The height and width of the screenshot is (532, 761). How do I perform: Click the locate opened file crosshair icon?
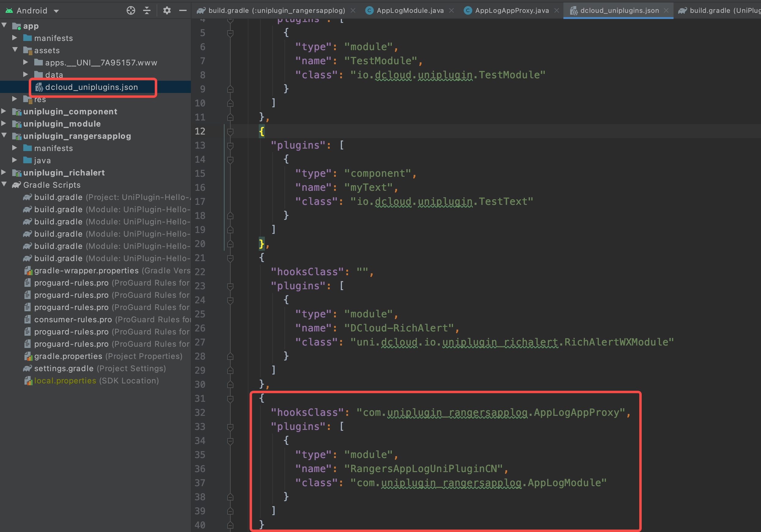click(131, 11)
